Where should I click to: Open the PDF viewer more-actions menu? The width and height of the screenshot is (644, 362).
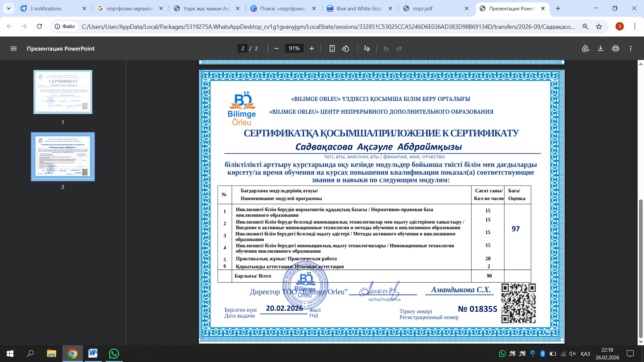[631, 49]
